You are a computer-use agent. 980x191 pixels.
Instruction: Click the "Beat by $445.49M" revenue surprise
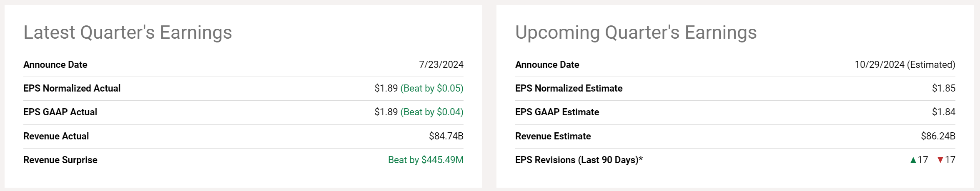pyautogui.click(x=426, y=160)
